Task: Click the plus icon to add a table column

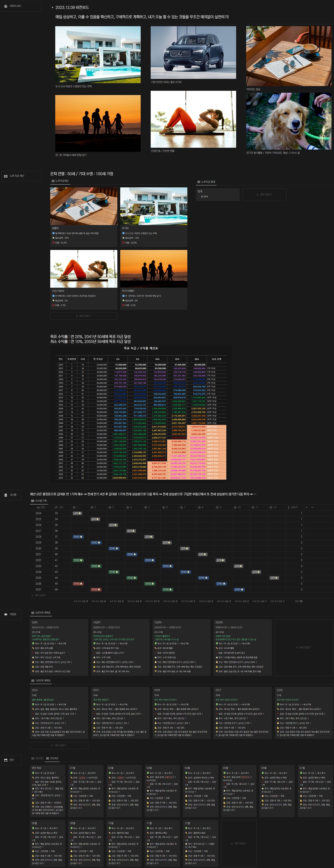Action: tap(306, 507)
